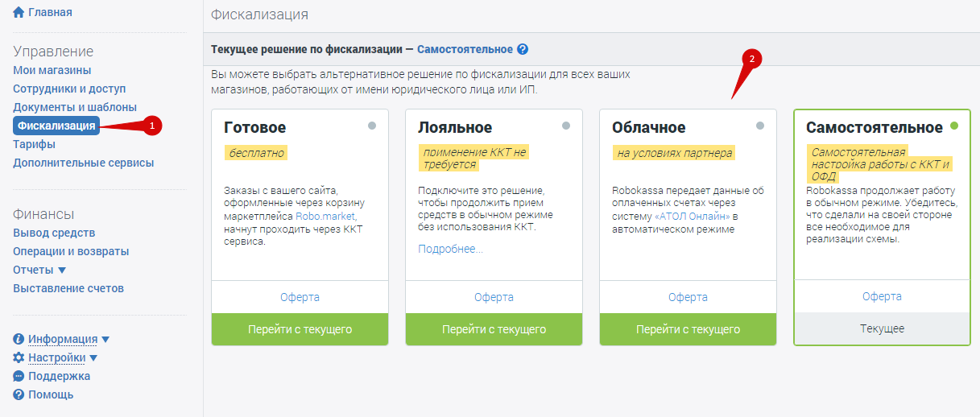Screen dimensions: 980x417
Task: Expand the Информация dropdown menu
Action: click(105, 339)
